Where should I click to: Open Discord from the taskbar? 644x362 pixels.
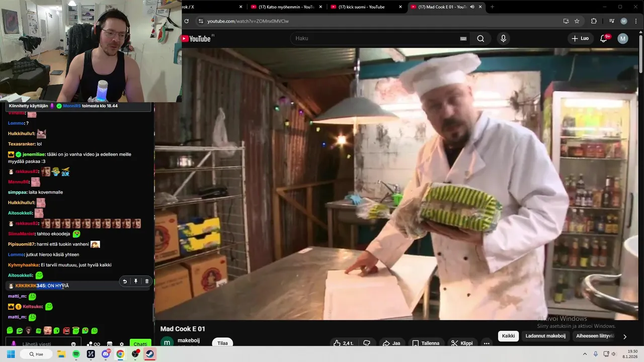click(x=106, y=354)
